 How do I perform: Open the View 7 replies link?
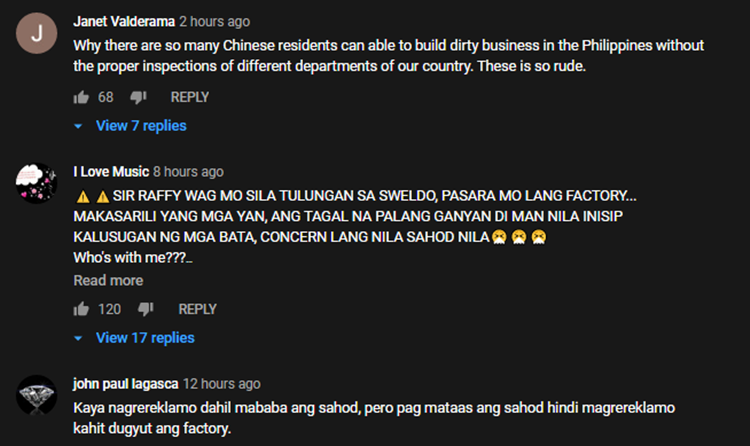(141, 126)
